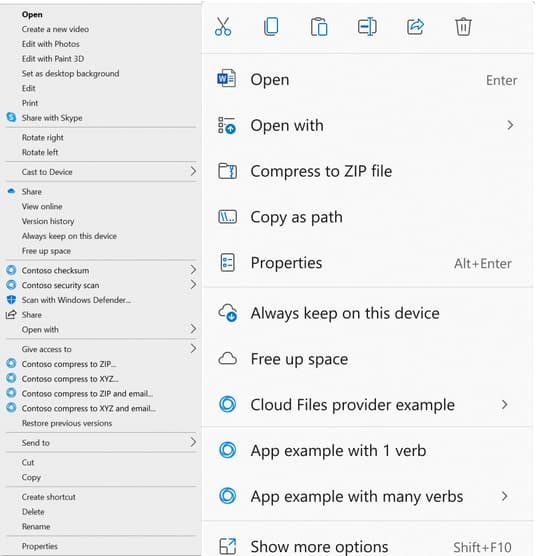Choose Set as desktop background

[70, 73]
